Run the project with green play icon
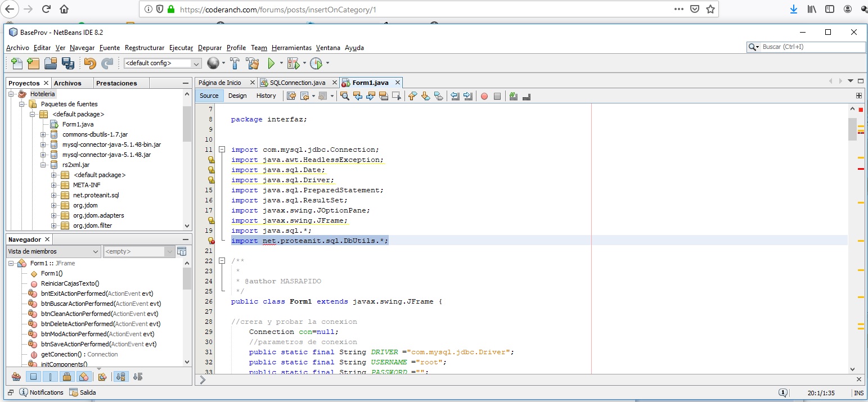The height and width of the screenshot is (402, 868). click(x=272, y=63)
